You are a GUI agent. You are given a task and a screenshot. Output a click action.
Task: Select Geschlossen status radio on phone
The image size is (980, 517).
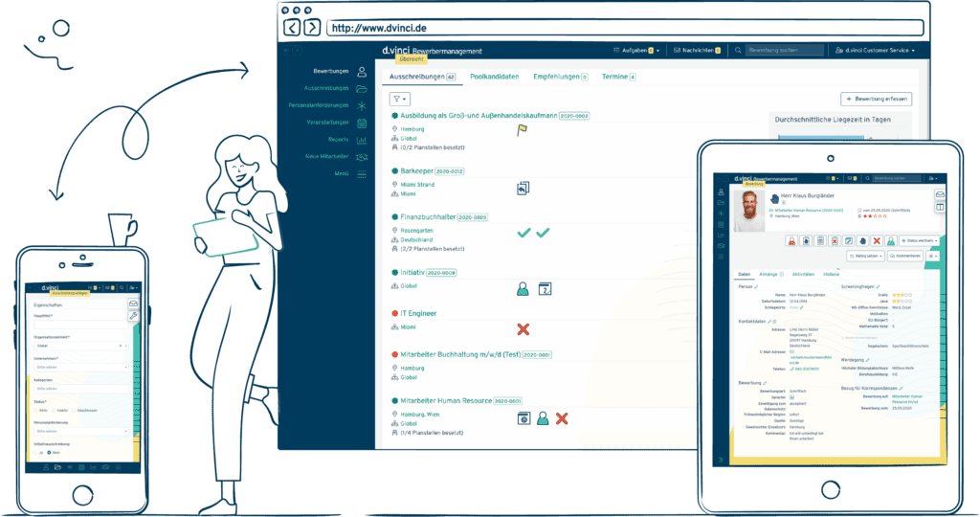[74, 411]
